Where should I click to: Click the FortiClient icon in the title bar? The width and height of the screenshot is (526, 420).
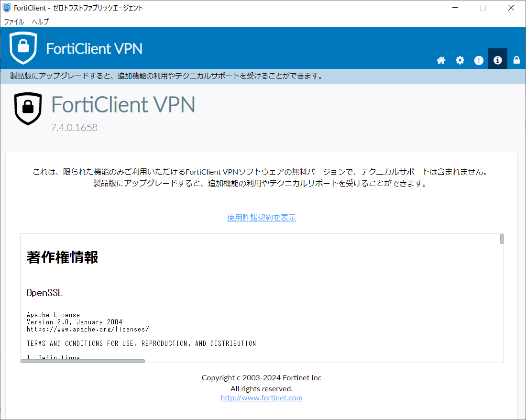6,7
